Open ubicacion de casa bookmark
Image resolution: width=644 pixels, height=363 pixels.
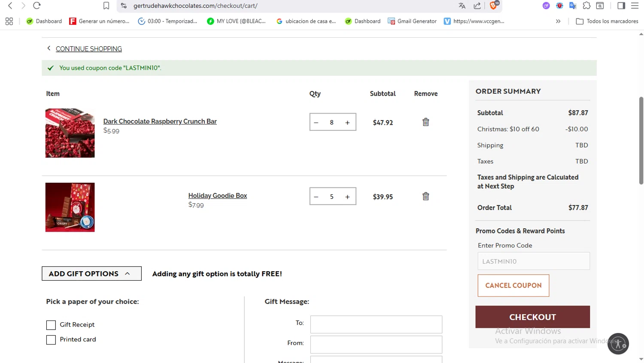click(306, 21)
